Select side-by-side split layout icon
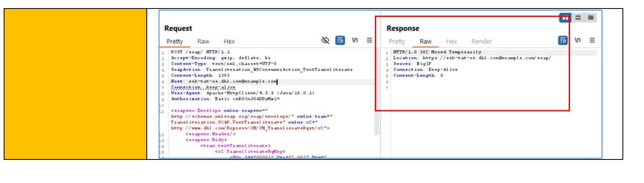 (565, 18)
